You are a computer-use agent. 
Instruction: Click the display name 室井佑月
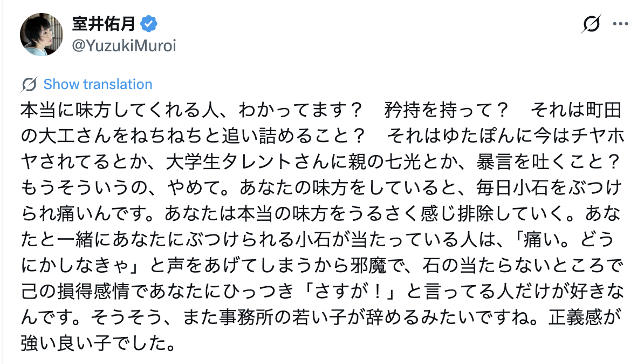[x=104, y=23]
